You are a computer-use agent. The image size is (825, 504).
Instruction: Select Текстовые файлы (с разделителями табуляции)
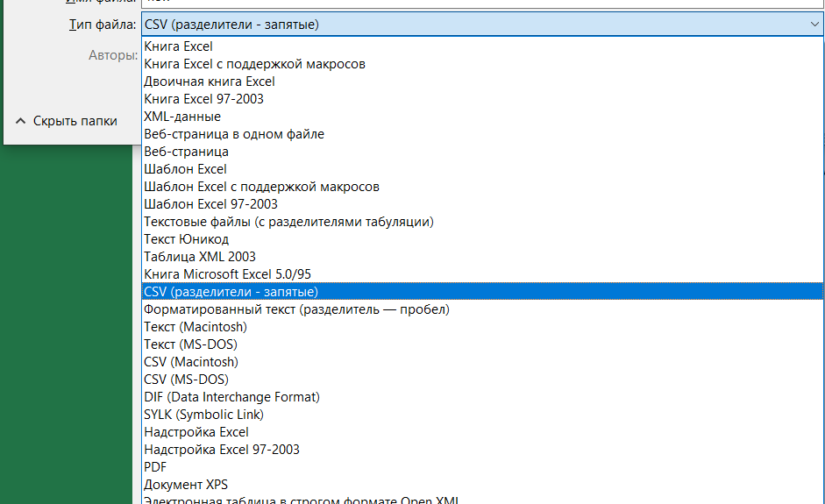pos(482,222)
